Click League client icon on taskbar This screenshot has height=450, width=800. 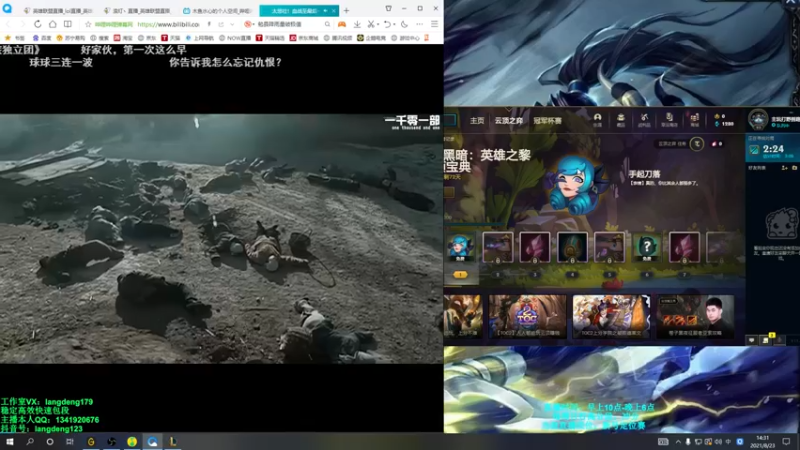(x=173, y=441)
